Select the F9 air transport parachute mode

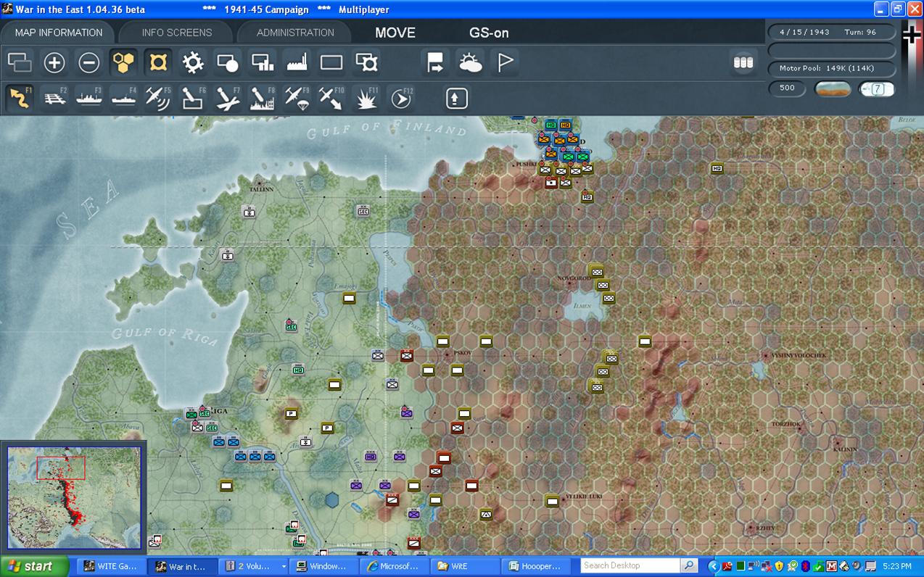297,98
